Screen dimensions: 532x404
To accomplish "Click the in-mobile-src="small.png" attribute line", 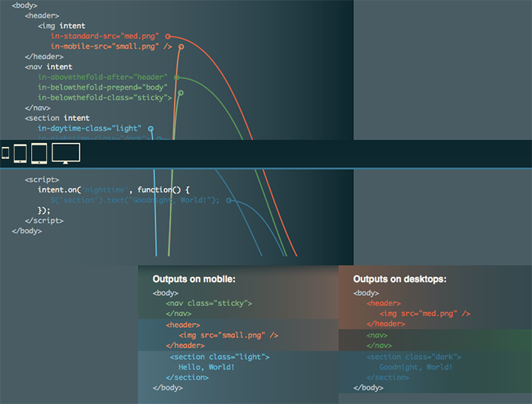I will click(x=111, y=46).
